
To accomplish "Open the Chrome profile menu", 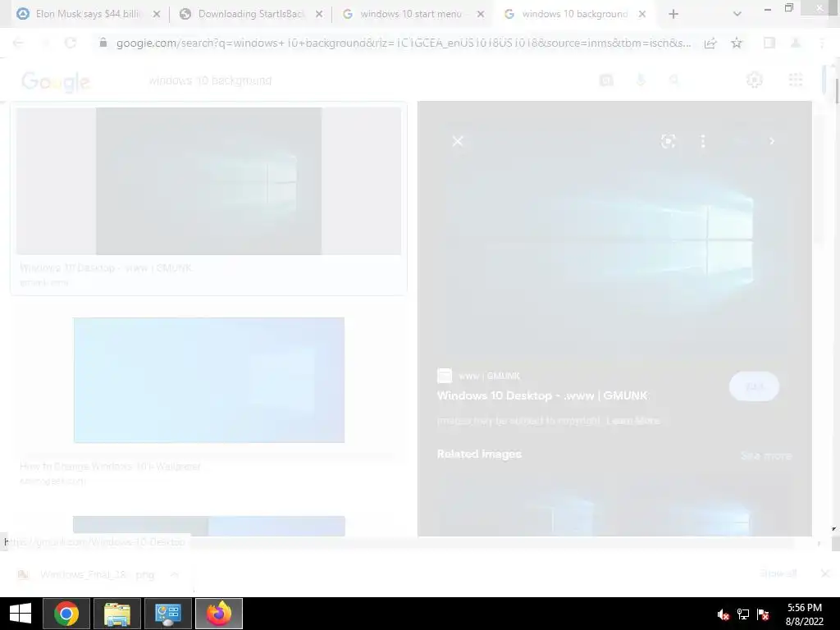I will (x=796, y=43).
